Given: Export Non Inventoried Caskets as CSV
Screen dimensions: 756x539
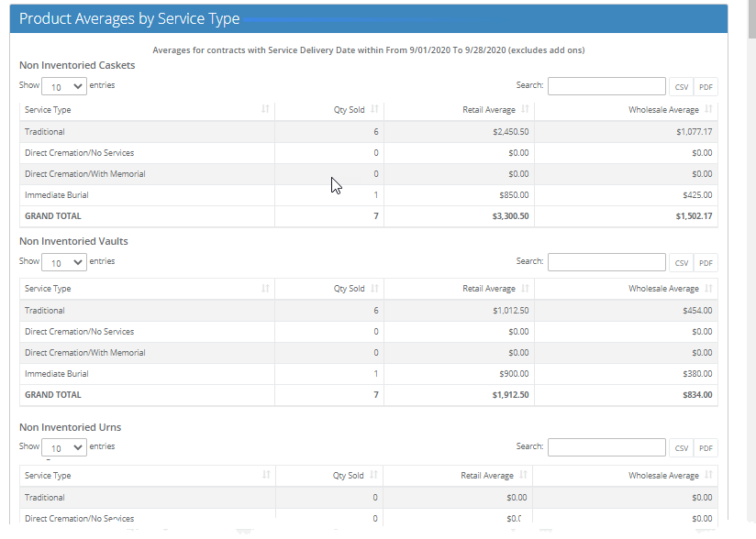Looking at the screenshot, I should click(x=681, y=85).
